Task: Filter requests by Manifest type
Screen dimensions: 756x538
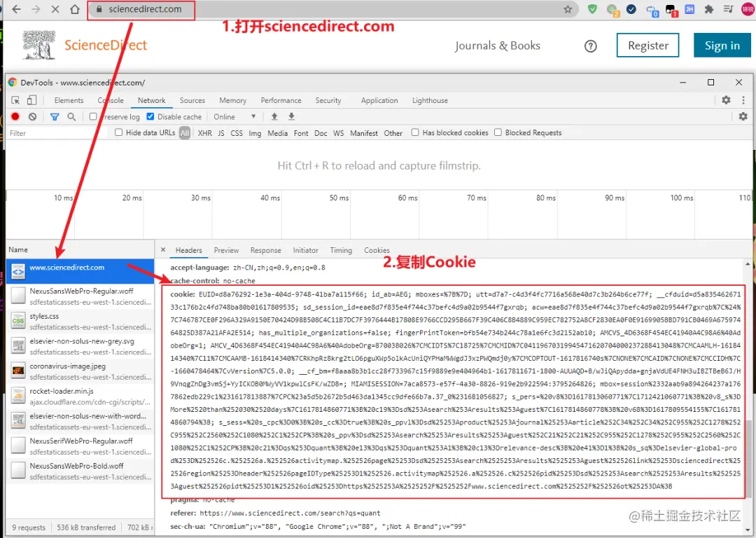Action: (364, 133)
